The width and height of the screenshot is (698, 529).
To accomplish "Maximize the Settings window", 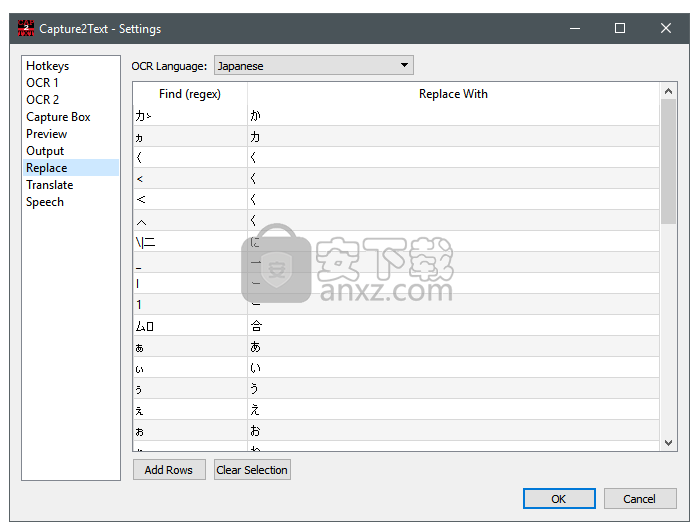I will point(620,28).
